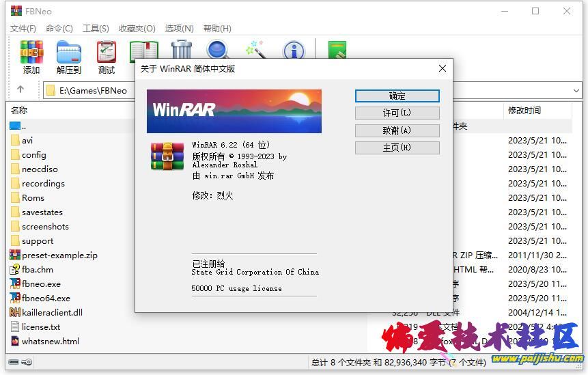Click the License (许可) button
Image resolution: width=588 pixels, height=375 pixels.
(397, 113)
